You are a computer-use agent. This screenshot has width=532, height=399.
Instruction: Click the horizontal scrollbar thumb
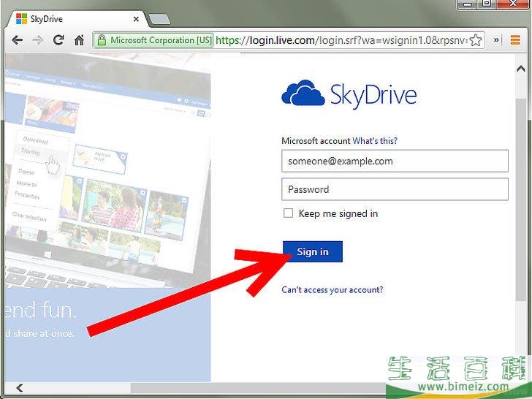point(258,388)
